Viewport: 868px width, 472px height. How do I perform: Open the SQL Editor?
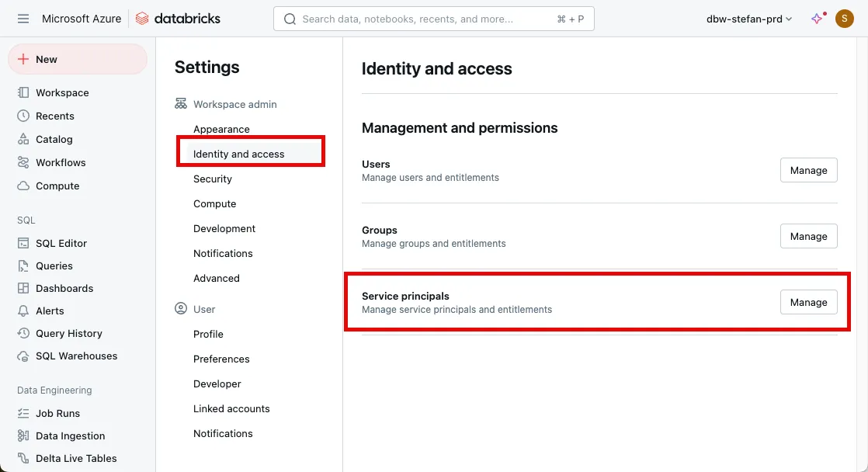(61, 243)
